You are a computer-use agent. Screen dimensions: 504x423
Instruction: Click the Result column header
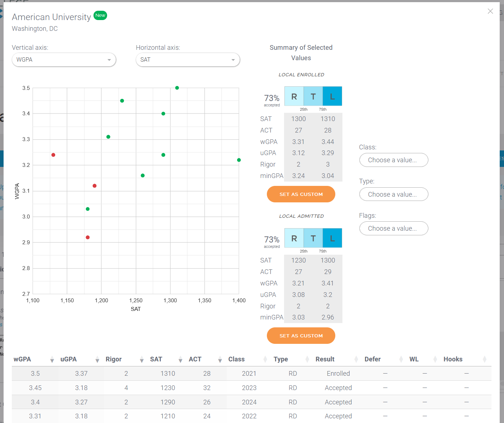tap(325, 359)
